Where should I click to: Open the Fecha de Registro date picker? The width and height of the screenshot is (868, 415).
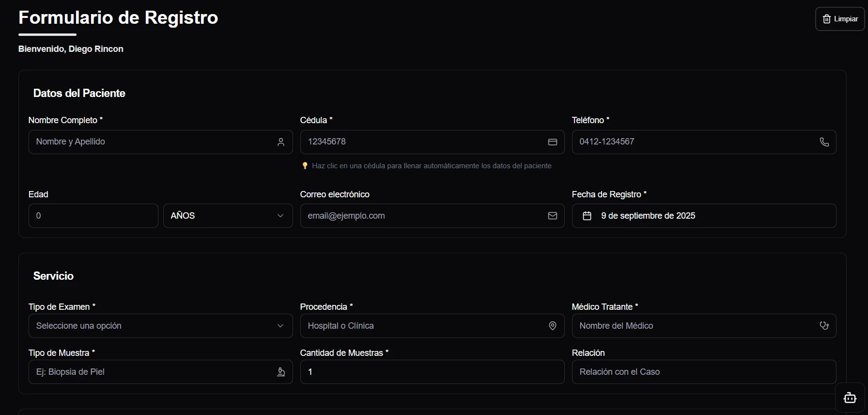(x=703, y=216)
